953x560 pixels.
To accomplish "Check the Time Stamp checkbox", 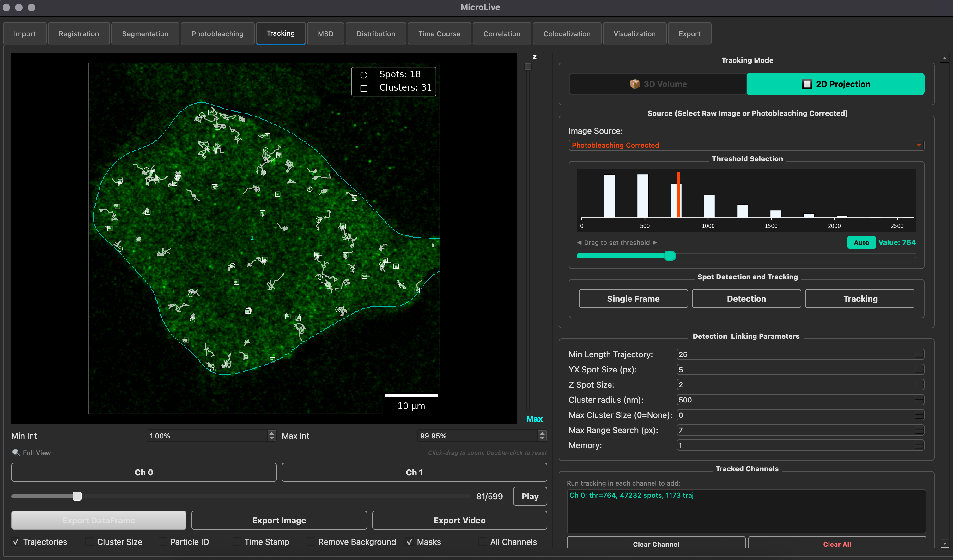I will tap(237, 541).
